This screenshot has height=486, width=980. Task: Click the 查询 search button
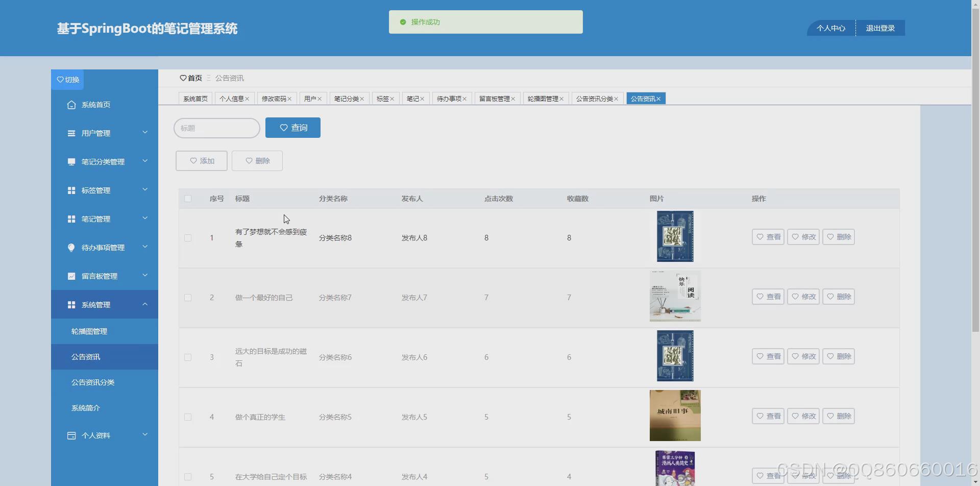pyautogui.click(x=293, y=128)
